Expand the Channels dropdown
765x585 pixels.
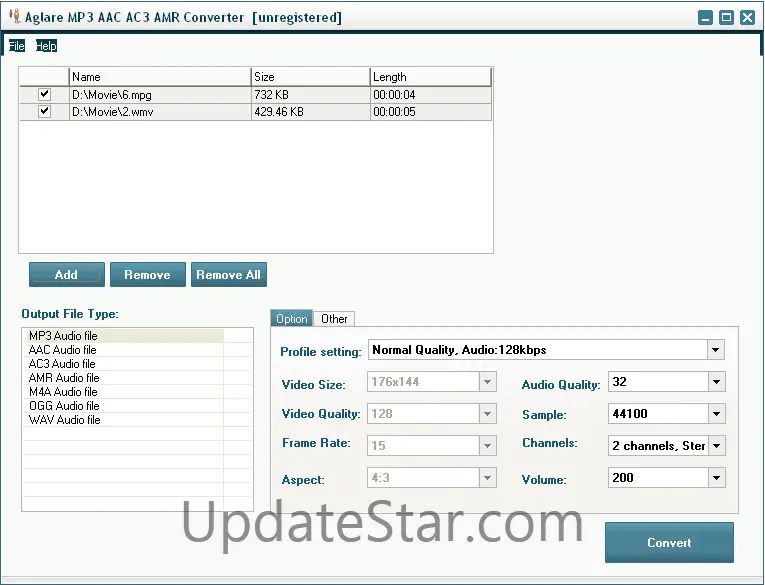point(716,445)
